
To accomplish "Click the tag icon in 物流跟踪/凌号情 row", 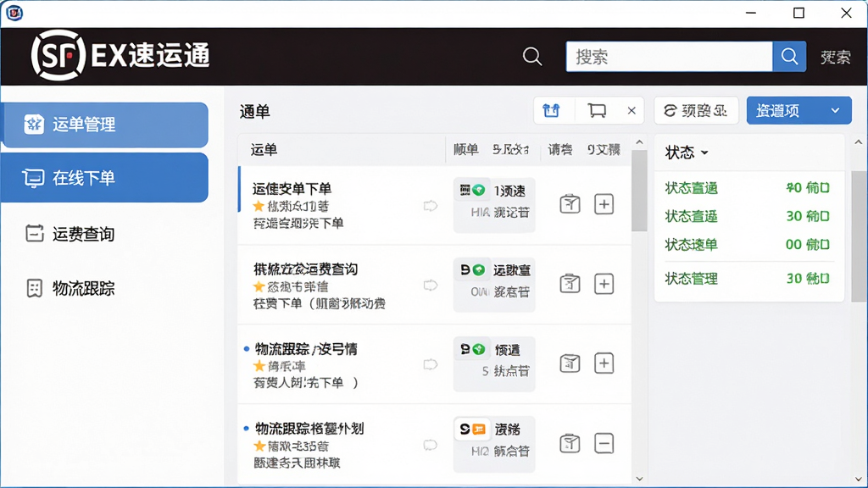I will tap(430, 364).
